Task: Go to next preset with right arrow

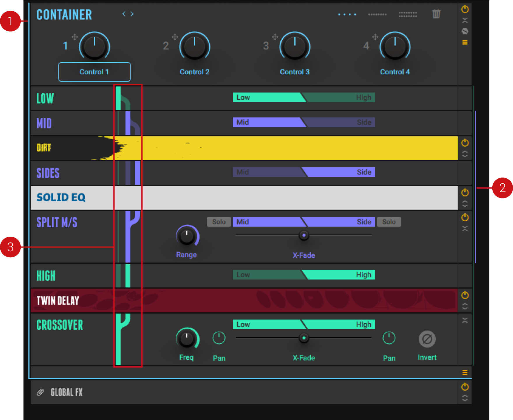Action: point(132,14)
